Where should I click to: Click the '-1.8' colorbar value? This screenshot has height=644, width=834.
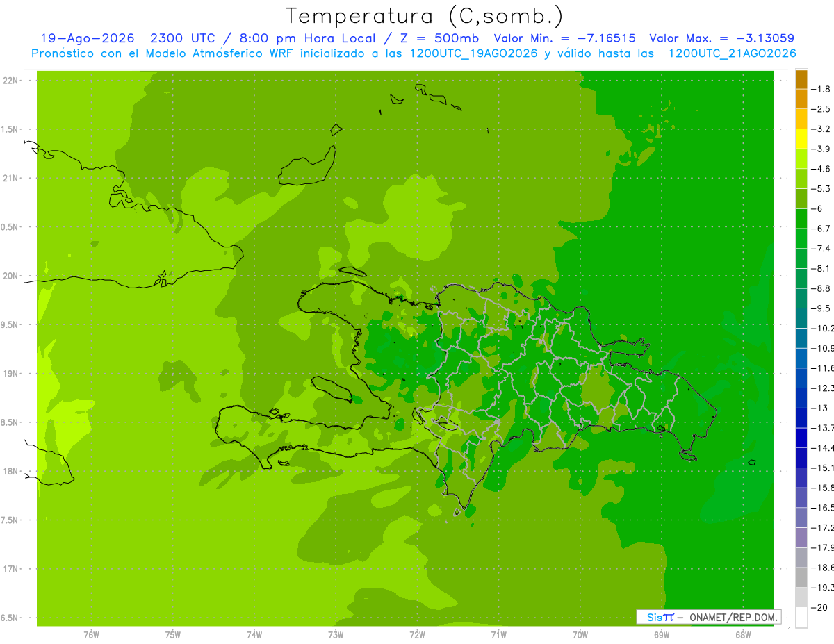click(x=821, y=89)
